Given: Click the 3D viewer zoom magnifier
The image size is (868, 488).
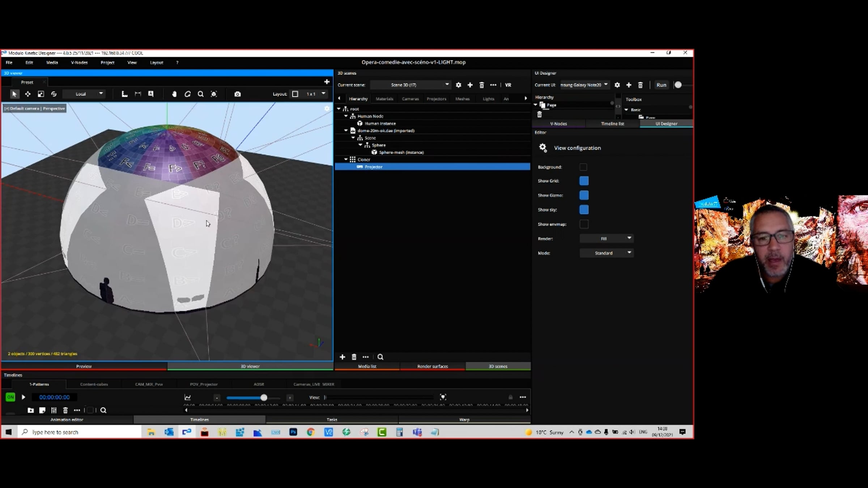Looking at the screenshot, I should pos(200,94).
